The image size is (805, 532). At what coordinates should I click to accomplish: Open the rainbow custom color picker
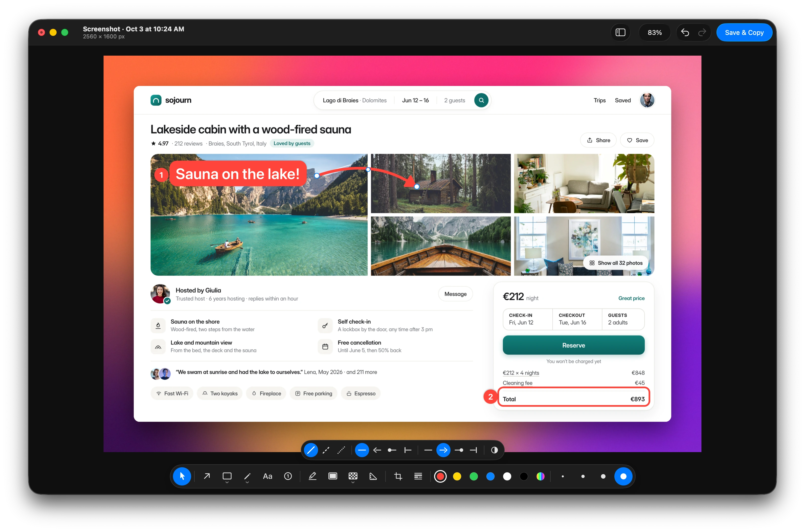coord(540,476)
